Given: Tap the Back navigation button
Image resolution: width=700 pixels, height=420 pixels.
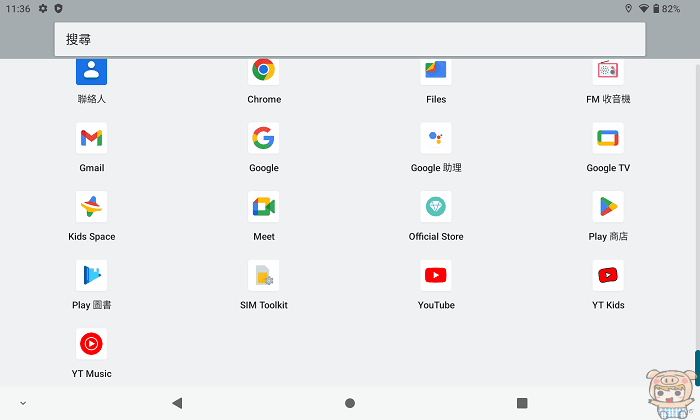Looking at the screenshot, I should [x=177, y=403].
